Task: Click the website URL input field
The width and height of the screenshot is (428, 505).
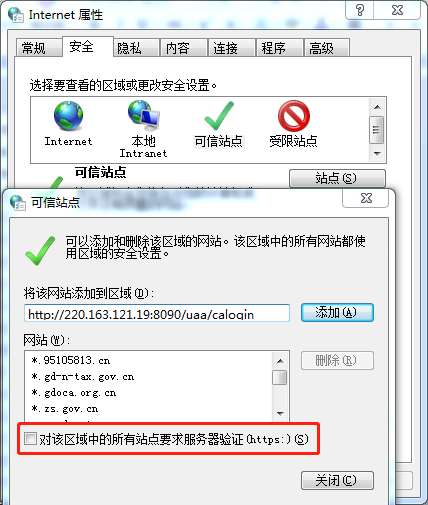Action: click(x=157, y=313)
